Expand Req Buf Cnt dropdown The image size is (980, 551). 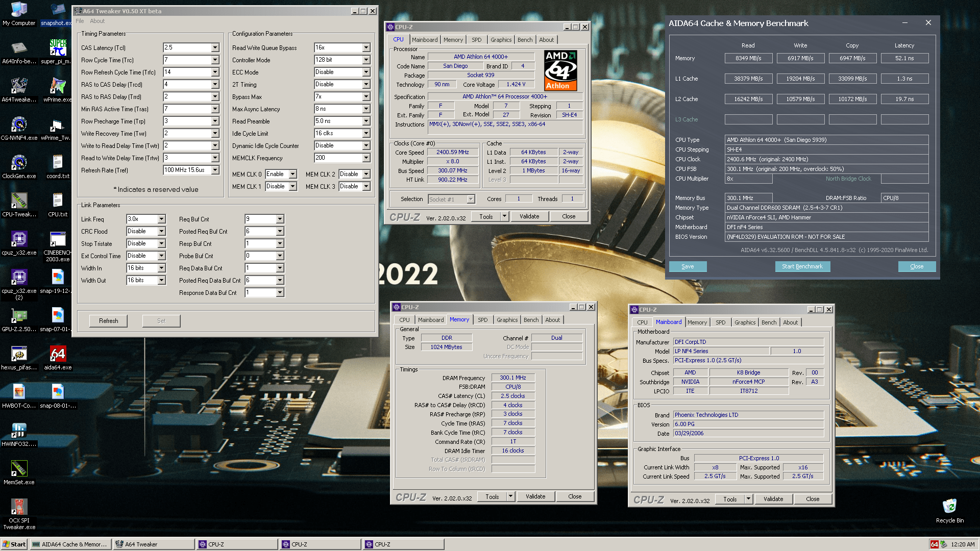click(280, 219)
